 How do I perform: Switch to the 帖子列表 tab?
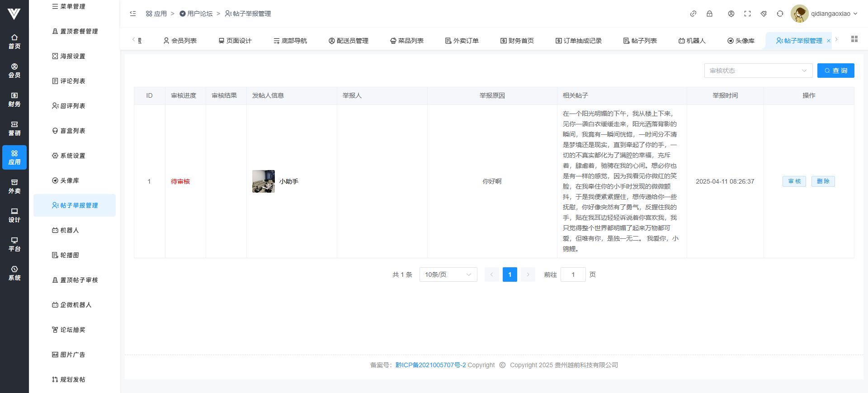pos(640,41)
